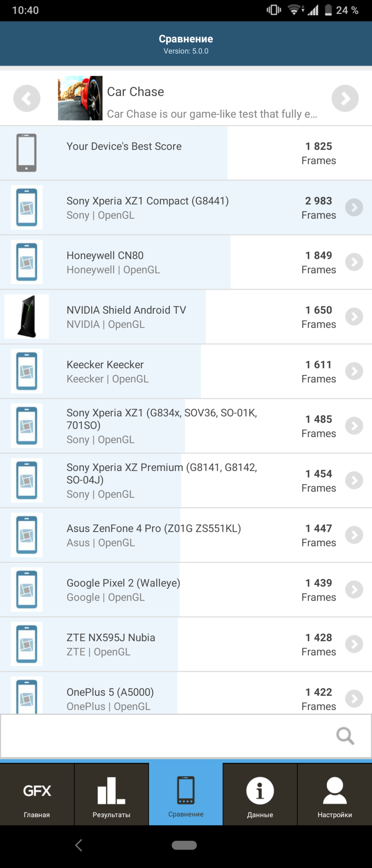Image resolution: width=372 pixels, height=868 pixels.
Task: Expand Honeywell CN80 details chevron
Action: point(354,262)
